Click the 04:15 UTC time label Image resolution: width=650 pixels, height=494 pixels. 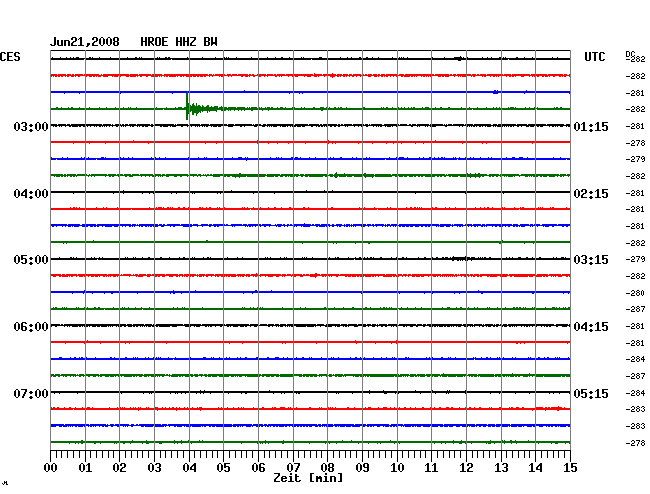(x=591, y=327)
